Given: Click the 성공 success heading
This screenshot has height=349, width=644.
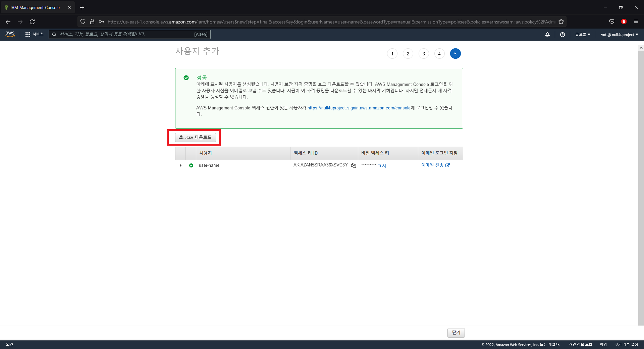Looking at the screenshot, I should point(202,78).
